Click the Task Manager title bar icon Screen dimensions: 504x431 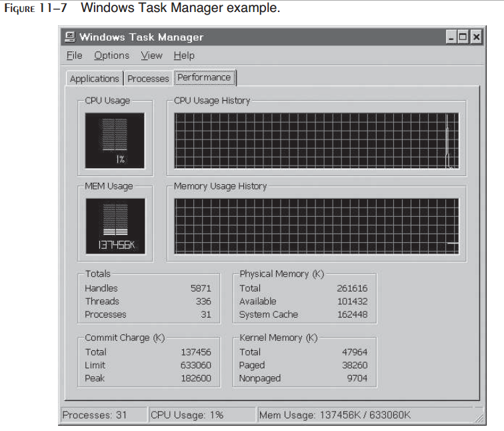click(70, 37)
